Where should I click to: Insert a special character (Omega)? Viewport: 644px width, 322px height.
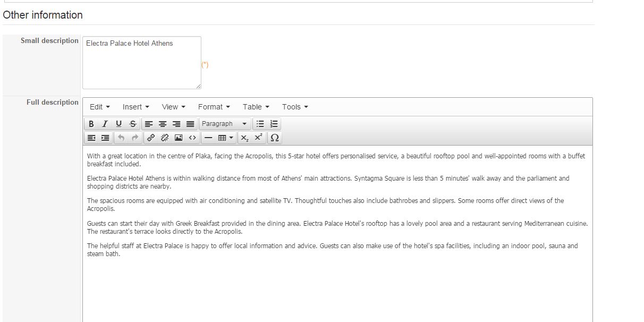pyautogui.click(x=275, y=138)
